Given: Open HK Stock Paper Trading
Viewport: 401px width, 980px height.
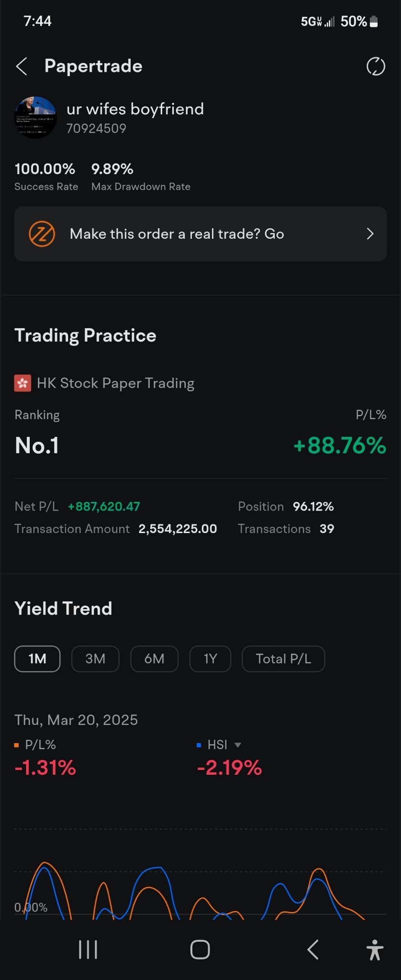Looking at the screenshot, I should click(116, 383).
